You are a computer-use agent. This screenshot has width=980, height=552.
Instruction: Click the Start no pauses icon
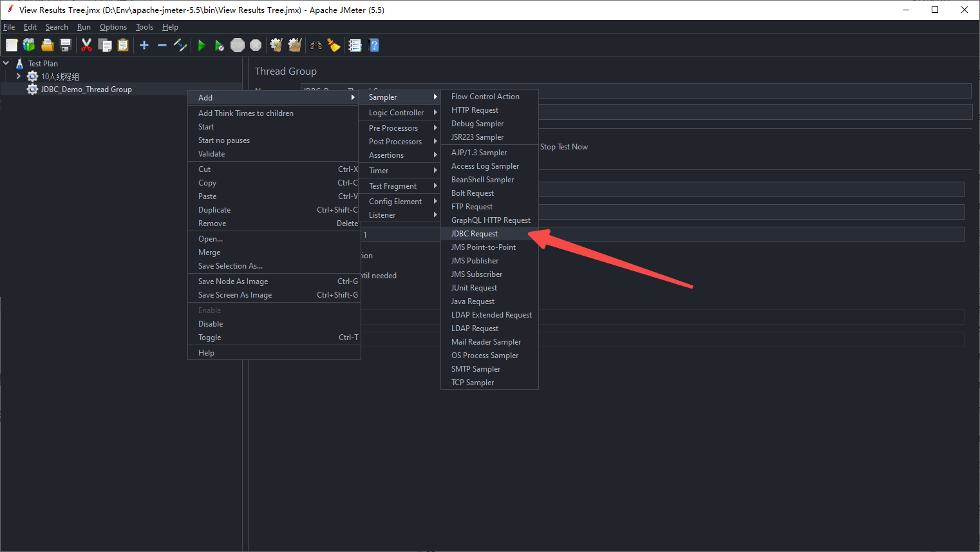220,45
